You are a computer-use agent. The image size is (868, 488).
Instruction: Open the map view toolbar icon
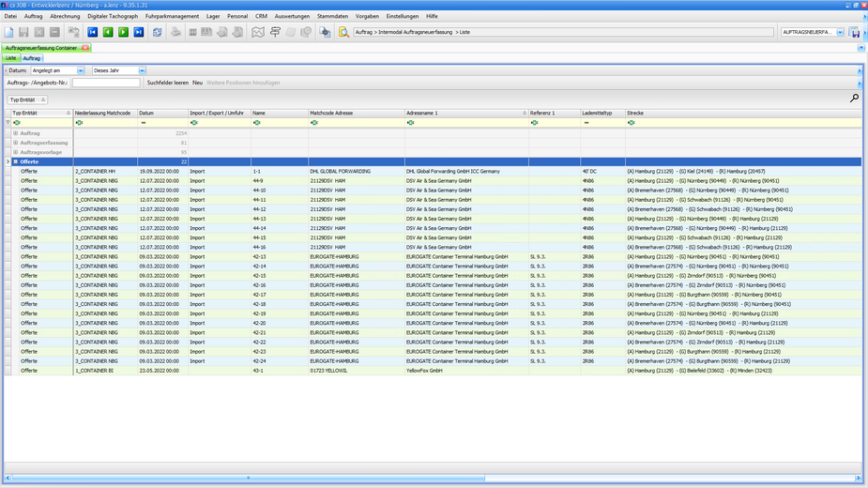click(x=258, y=32)
